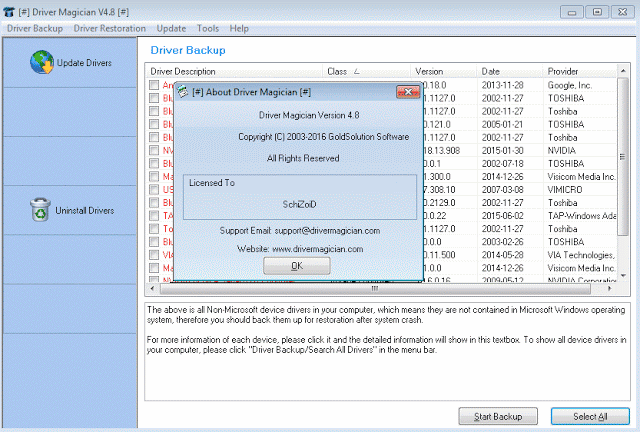
Task: Click the Driver Magician title bar app icon
Action: pyautogui.click(x=9, y=12)
